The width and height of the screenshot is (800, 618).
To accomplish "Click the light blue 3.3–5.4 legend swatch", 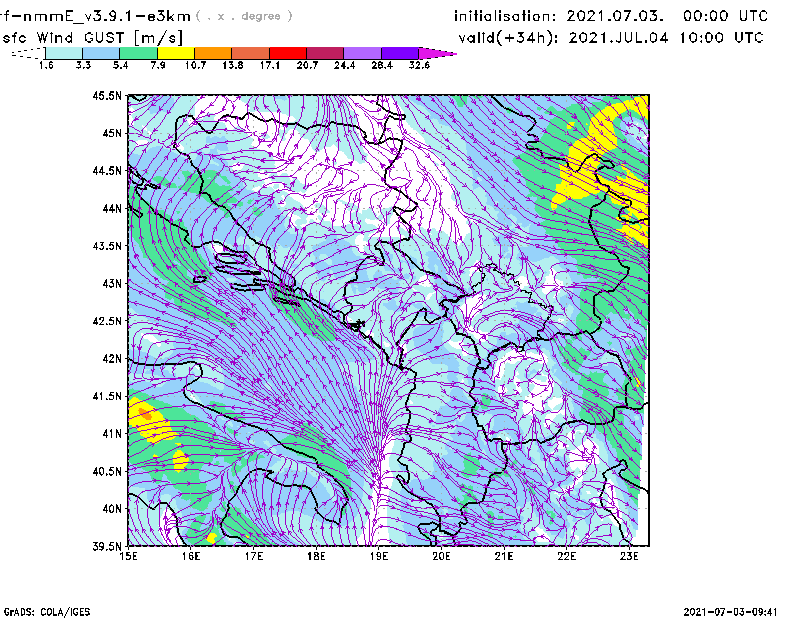I will coord(101,53).
